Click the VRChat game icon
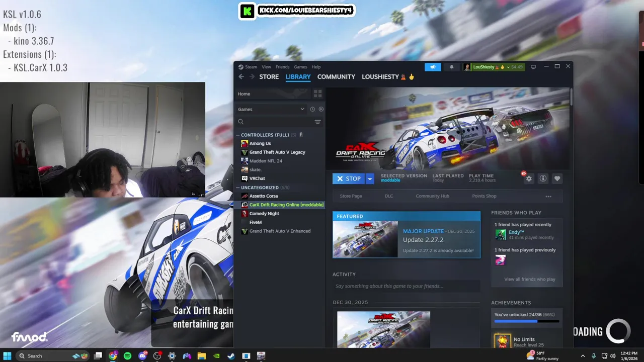The image size is (644, 362). (245, 178)
